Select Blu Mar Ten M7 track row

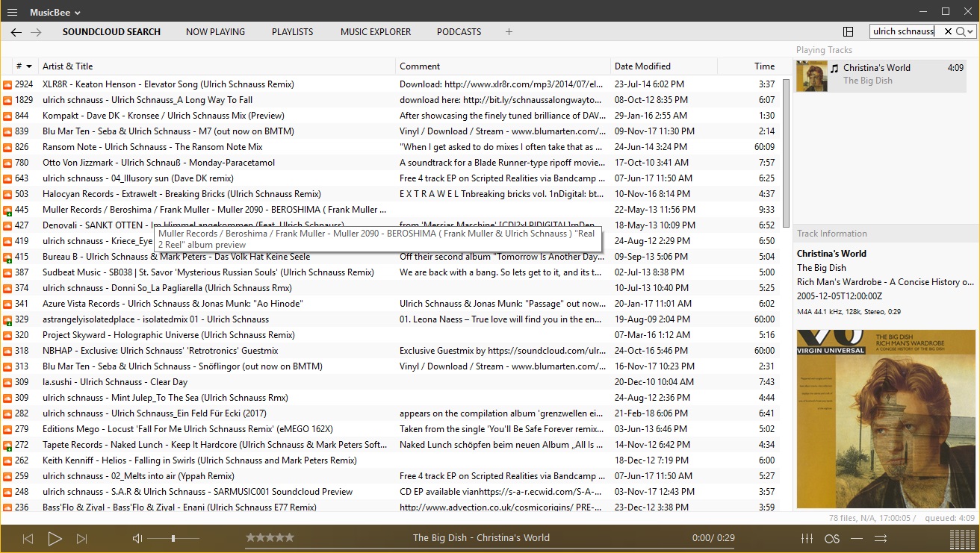[x=389, y=131]
